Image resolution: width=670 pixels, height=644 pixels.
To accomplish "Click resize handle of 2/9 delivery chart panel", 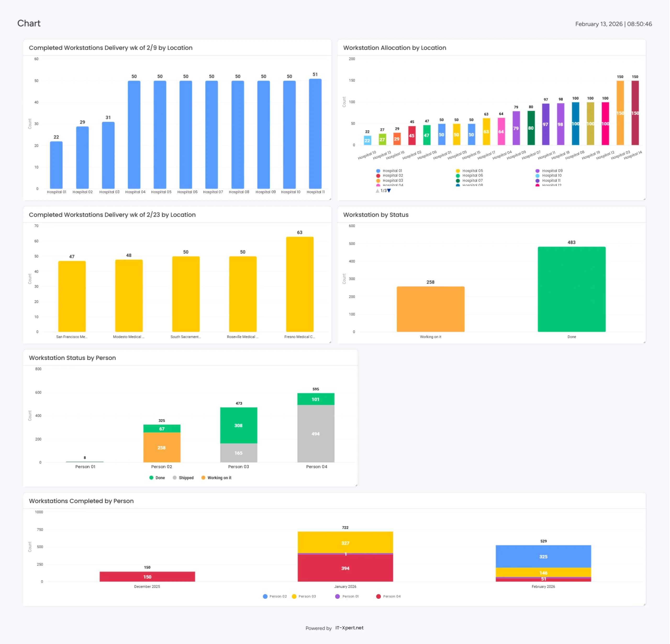I will (330, 199).
